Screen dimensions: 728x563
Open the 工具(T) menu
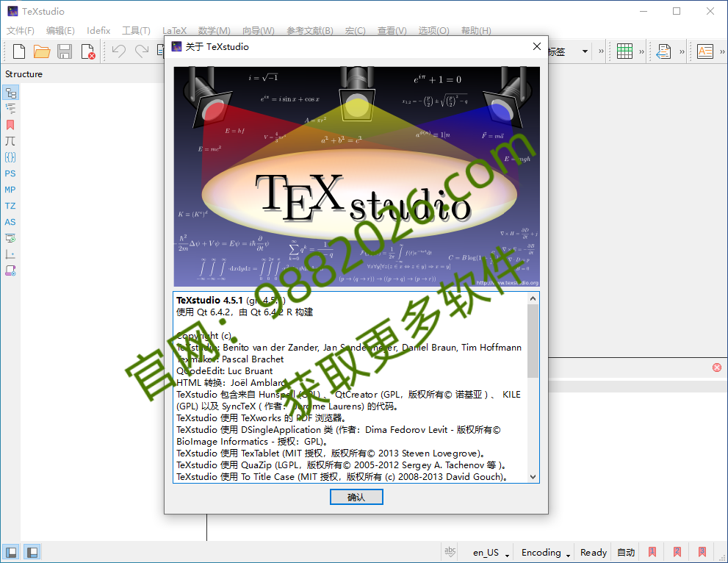[x=136, y=31]
